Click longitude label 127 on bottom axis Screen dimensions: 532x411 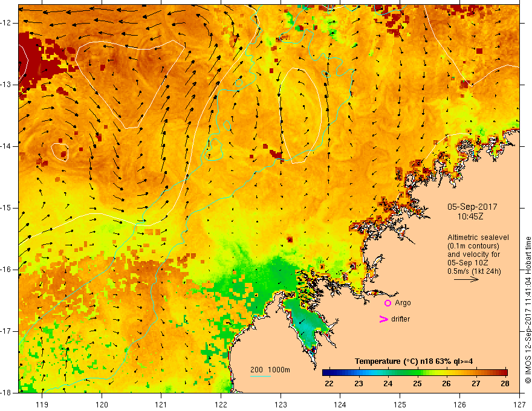(x=519, y=404)
